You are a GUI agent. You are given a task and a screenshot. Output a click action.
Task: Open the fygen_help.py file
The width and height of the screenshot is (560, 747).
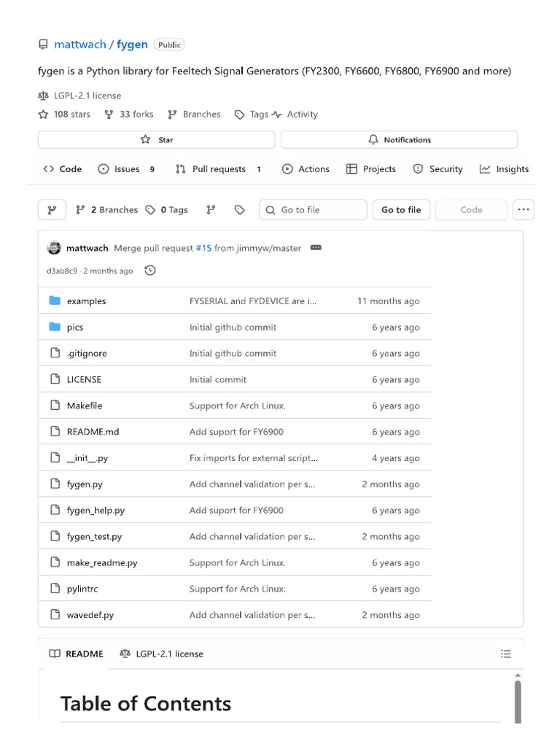pos(96,511)
